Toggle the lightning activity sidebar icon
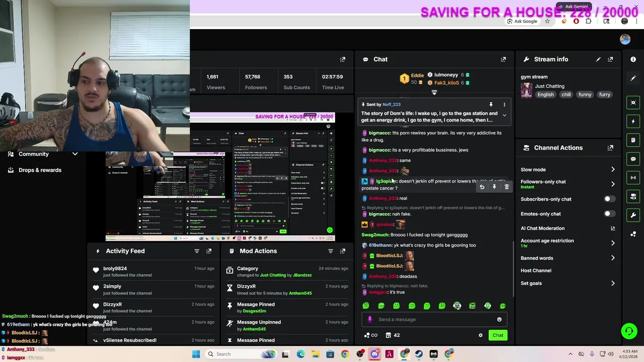Image resolution: width=644 pixels, height=362 pixels. point(633,121)
